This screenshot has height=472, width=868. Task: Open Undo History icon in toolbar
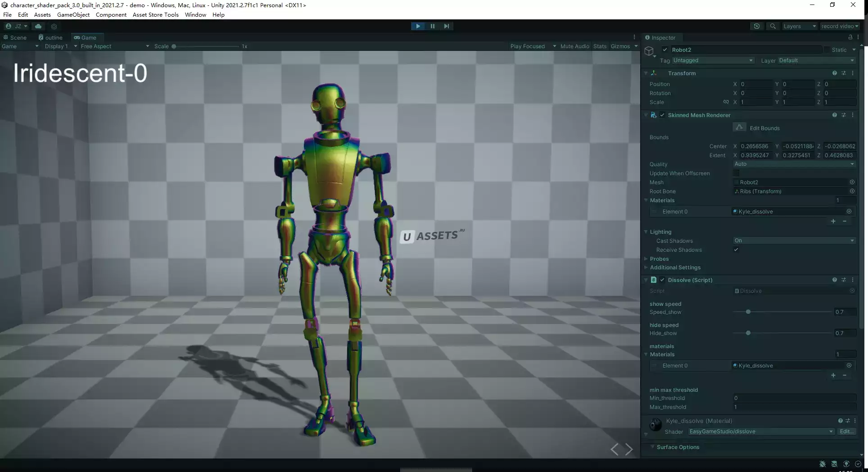[757, 26]
